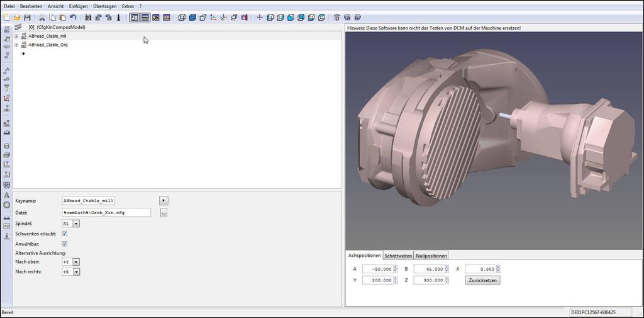Click the four-arrow move/pan icon
The width and height of the screenshot is (644, 318).
tap(260, 18)
